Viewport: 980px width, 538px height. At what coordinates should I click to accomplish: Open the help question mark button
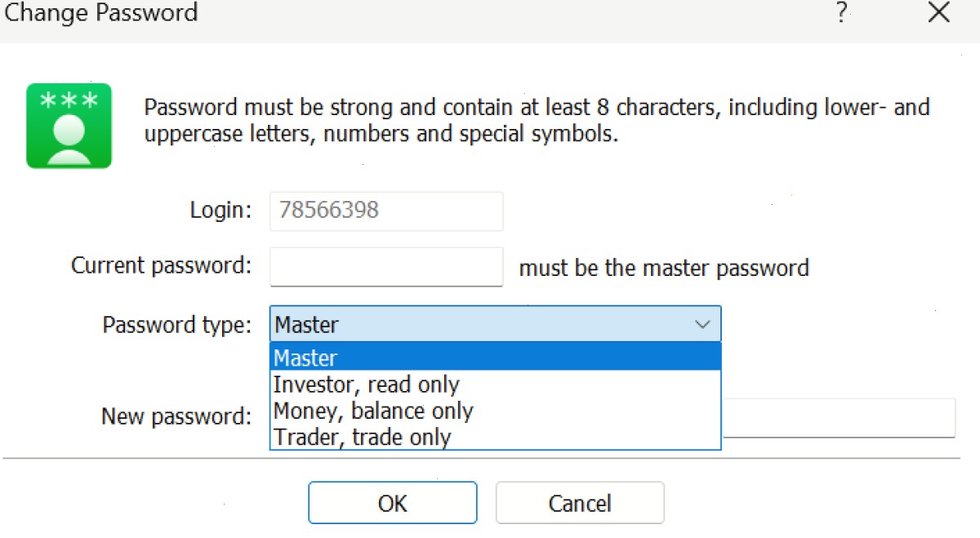[841, 13]
